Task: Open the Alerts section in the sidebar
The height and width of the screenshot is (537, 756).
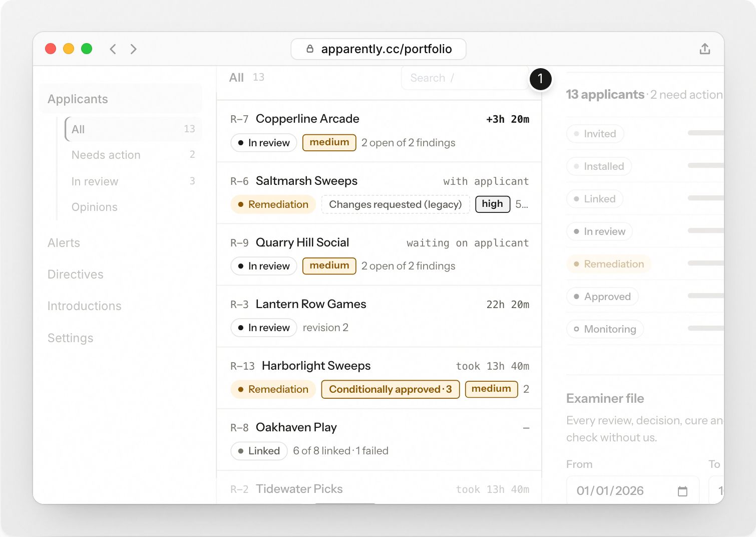Action: click(x=64, y=243)
